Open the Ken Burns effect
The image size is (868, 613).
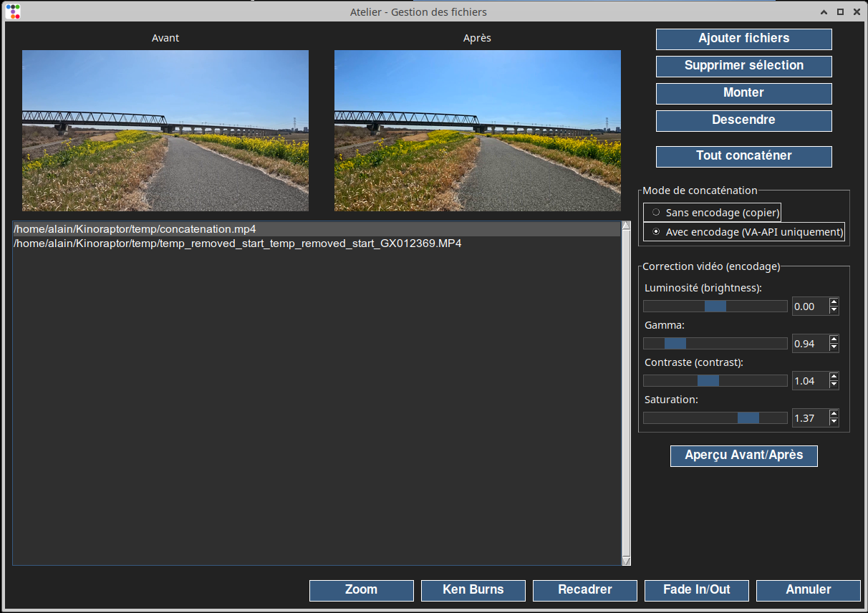pos(473,590)
